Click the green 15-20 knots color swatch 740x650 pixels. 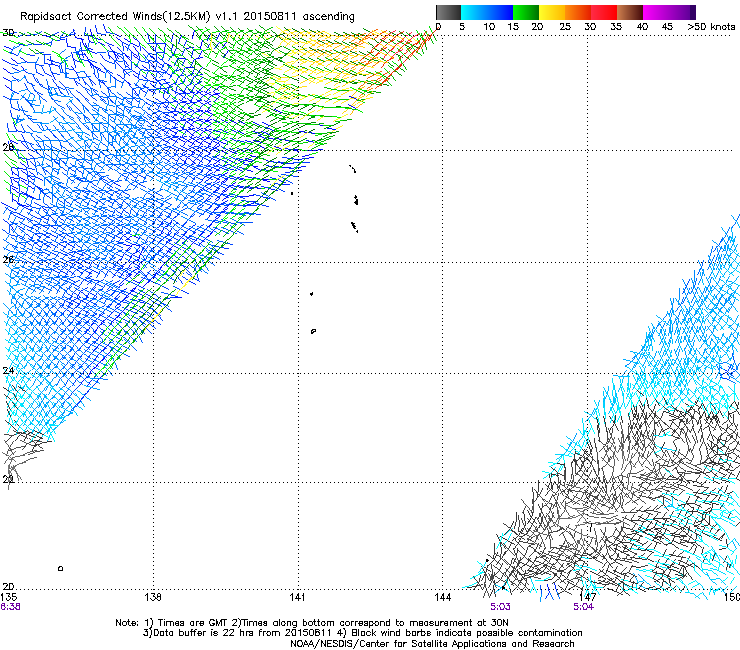click(526, 12)
